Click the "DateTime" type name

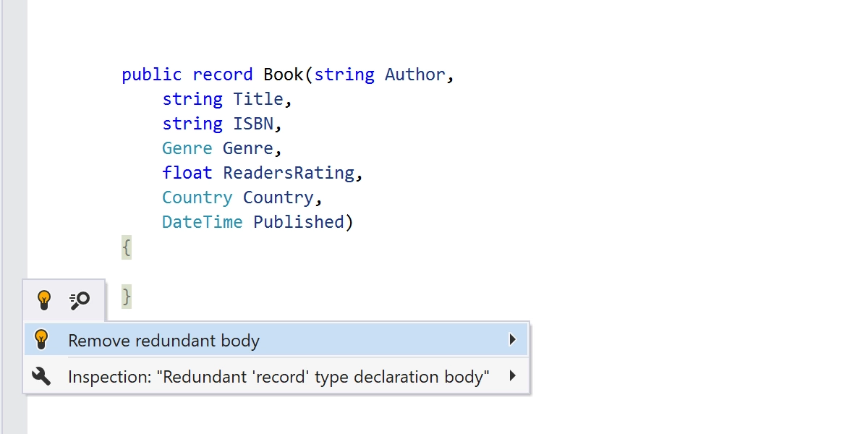[203, 222]
